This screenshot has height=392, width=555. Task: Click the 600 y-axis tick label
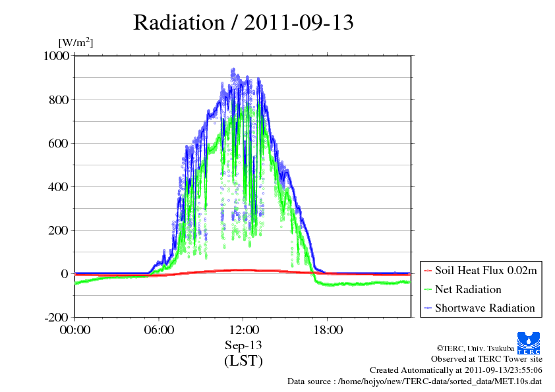click(x=60, y=143)
